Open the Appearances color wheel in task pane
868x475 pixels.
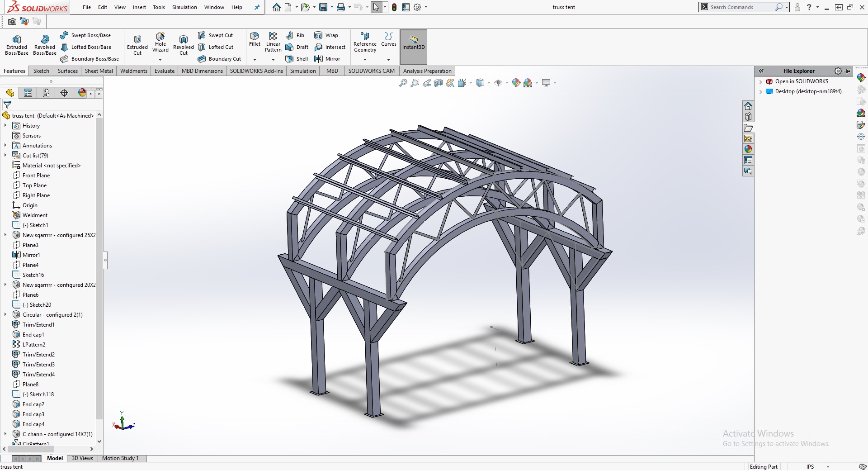(x=748, y=149)
